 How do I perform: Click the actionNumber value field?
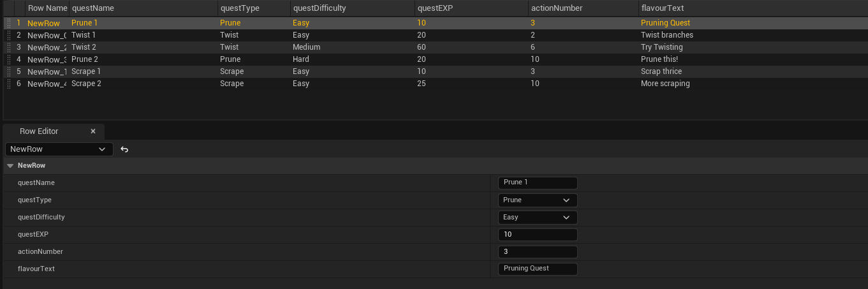point(537,252)
